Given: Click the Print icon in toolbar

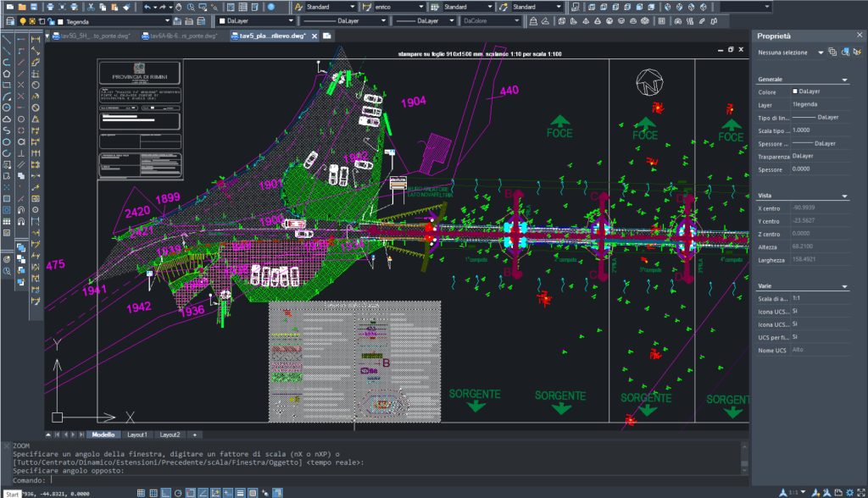Looking at the screenshot, I should click(51, 7).
